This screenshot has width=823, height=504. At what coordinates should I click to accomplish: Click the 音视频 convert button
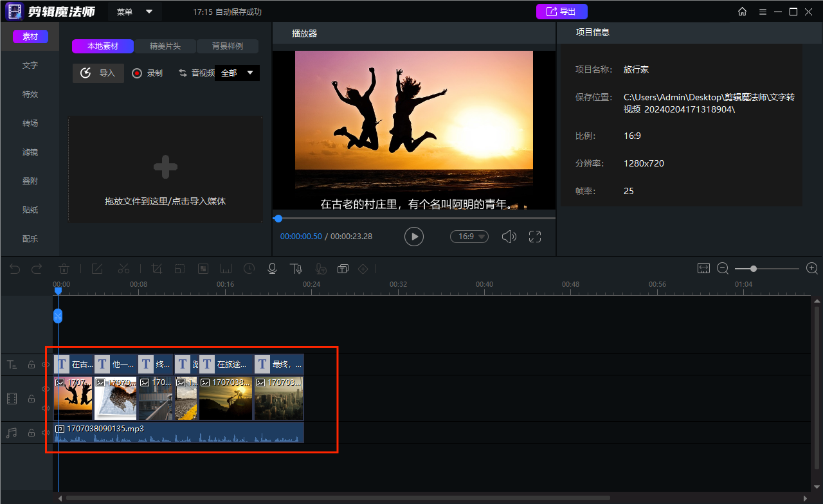196,73
